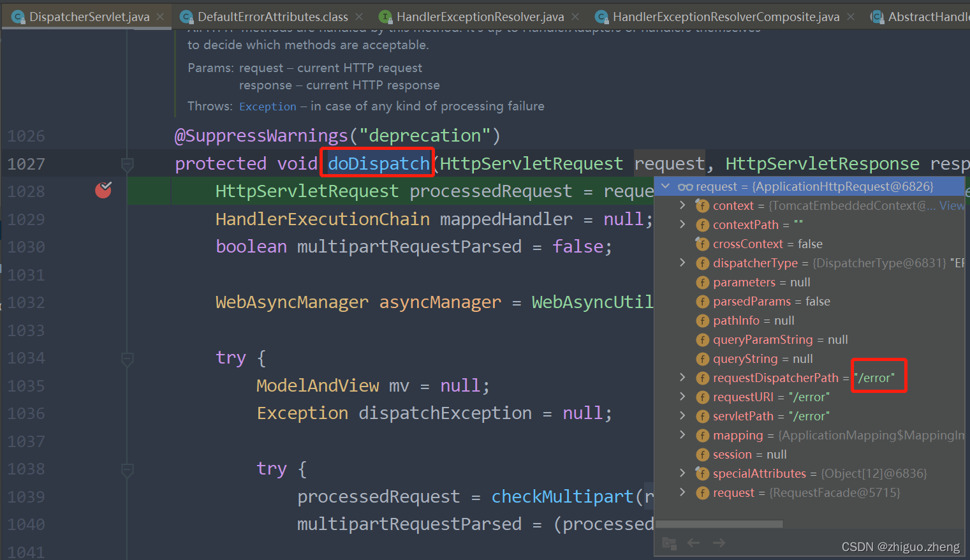
Task: Click the @SuppressWarnings annotation
Action: (x=261, y=136)
